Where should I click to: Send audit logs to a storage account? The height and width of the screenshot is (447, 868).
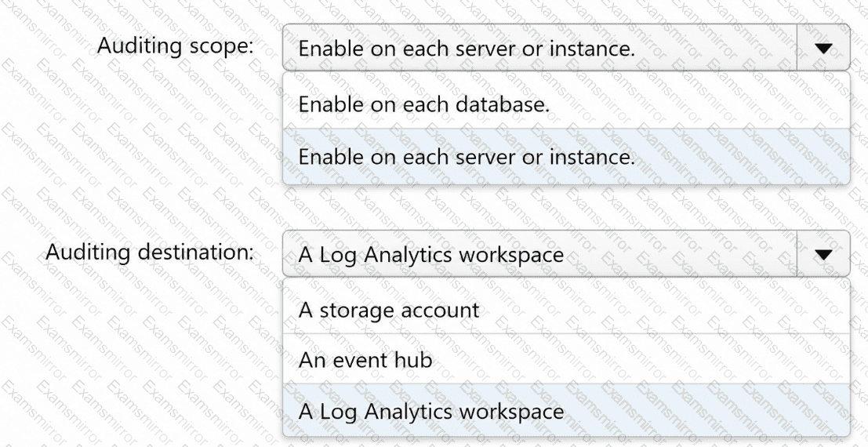(x=566, y=309)
